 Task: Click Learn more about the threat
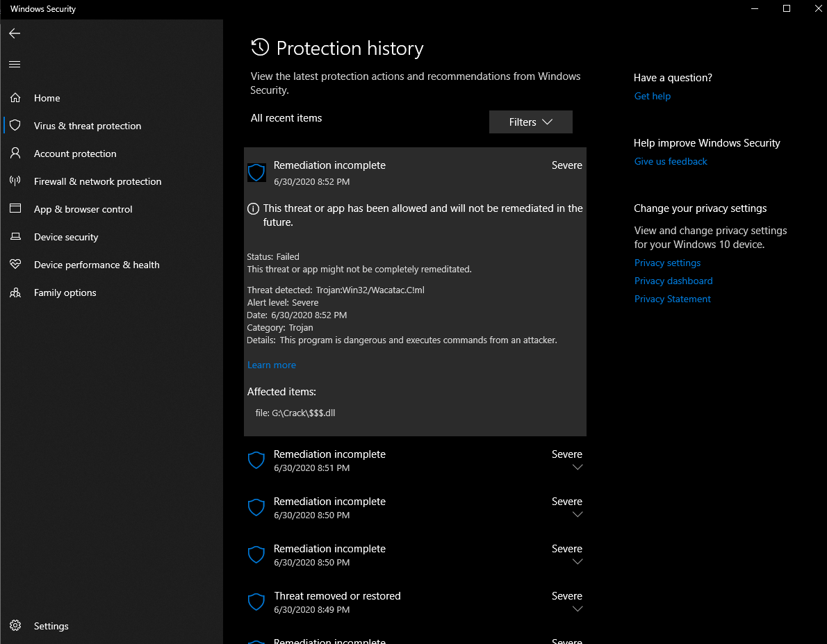[x=272, y=365]
